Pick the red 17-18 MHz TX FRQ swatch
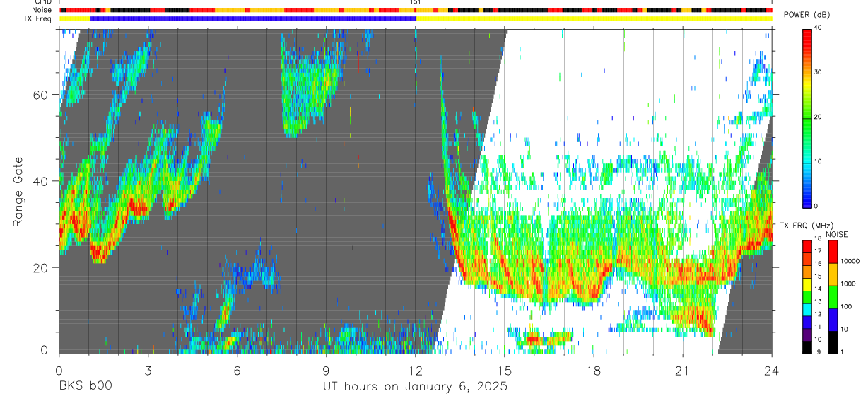Image resolution: width=868 pixels, height=401 pixels. click(807, 247)
